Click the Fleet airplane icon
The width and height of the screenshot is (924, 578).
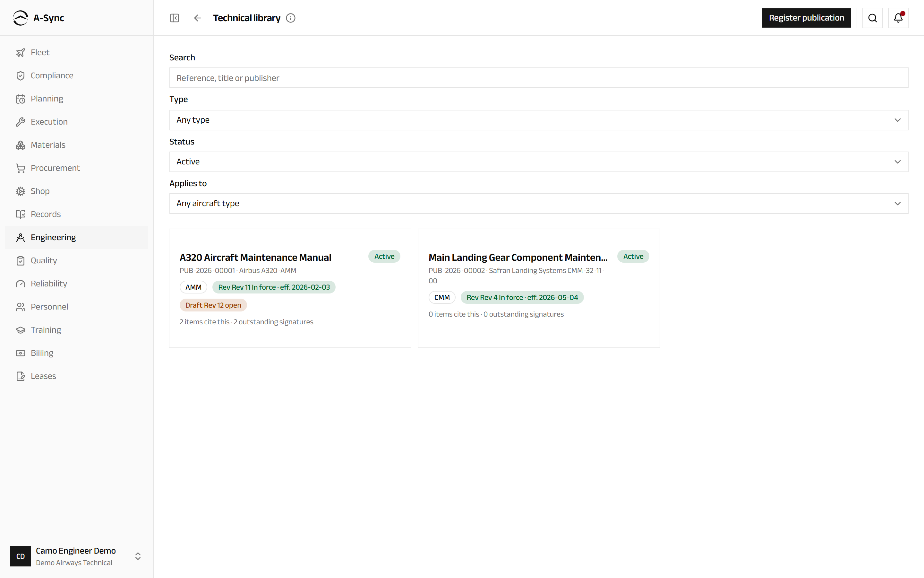[x=21, y=52]
